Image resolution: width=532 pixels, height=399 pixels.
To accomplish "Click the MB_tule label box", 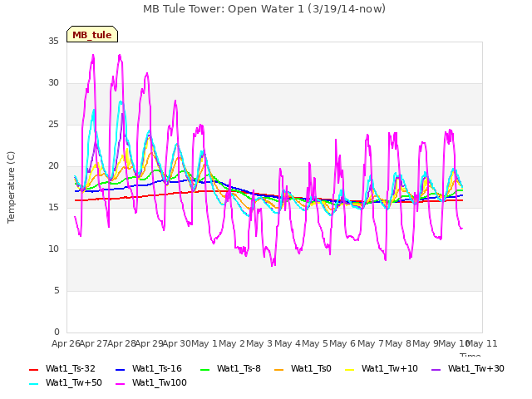I will pos(92,34).
